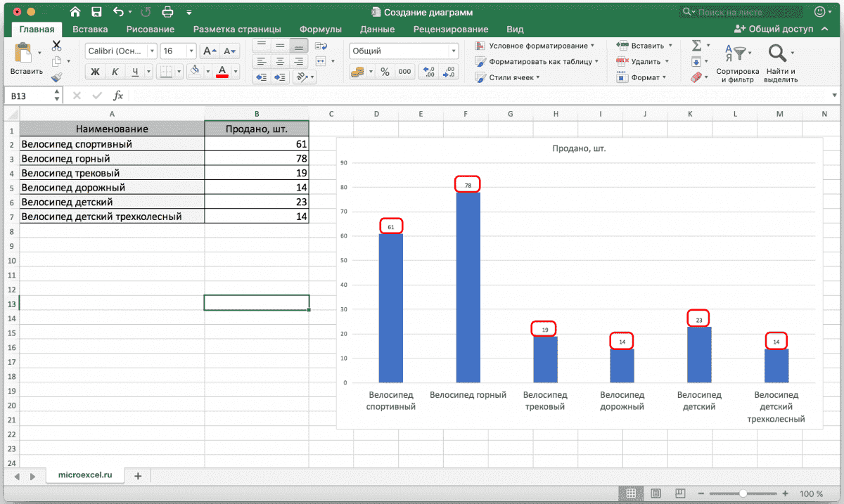Click the insert function fx icon
Viewport: 844px width, 504px height.
tap(118, 96)
